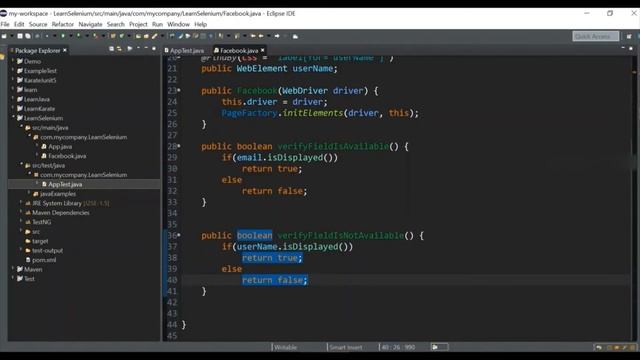
Task: Click the New Java Class toolbar icon
Action: (x=122, y=36)
